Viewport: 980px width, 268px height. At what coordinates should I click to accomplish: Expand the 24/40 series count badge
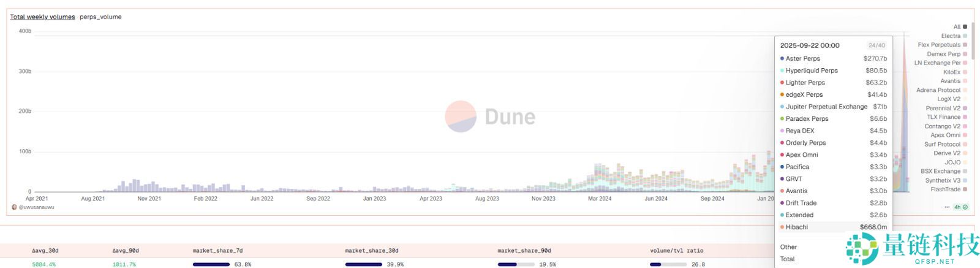tap(876, 45)
